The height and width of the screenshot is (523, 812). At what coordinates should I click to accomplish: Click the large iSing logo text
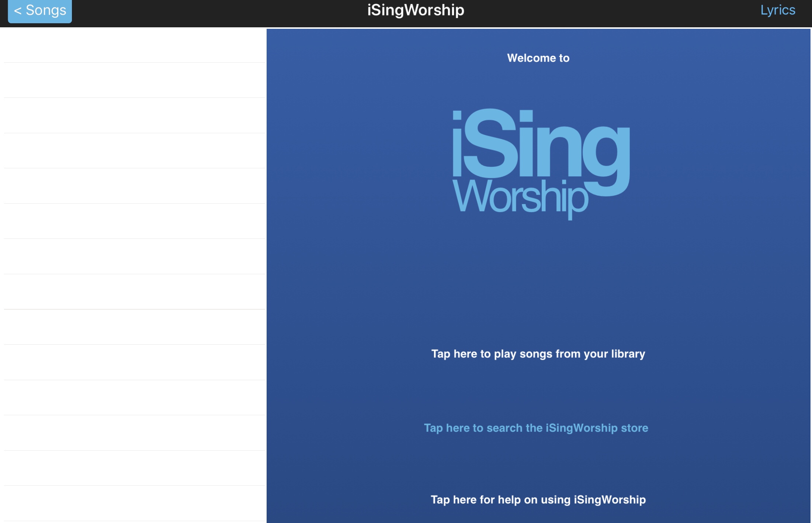click(541, 144)
